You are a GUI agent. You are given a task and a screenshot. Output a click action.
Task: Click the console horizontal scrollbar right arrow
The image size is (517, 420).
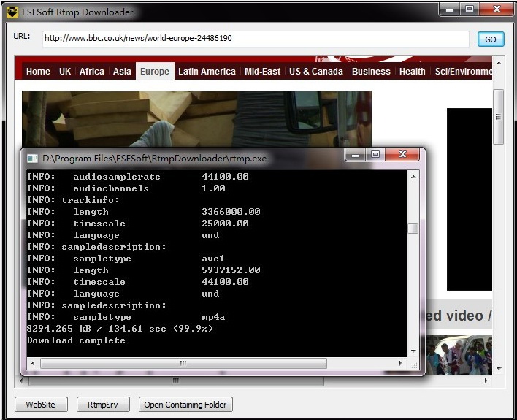pos(401,363)
